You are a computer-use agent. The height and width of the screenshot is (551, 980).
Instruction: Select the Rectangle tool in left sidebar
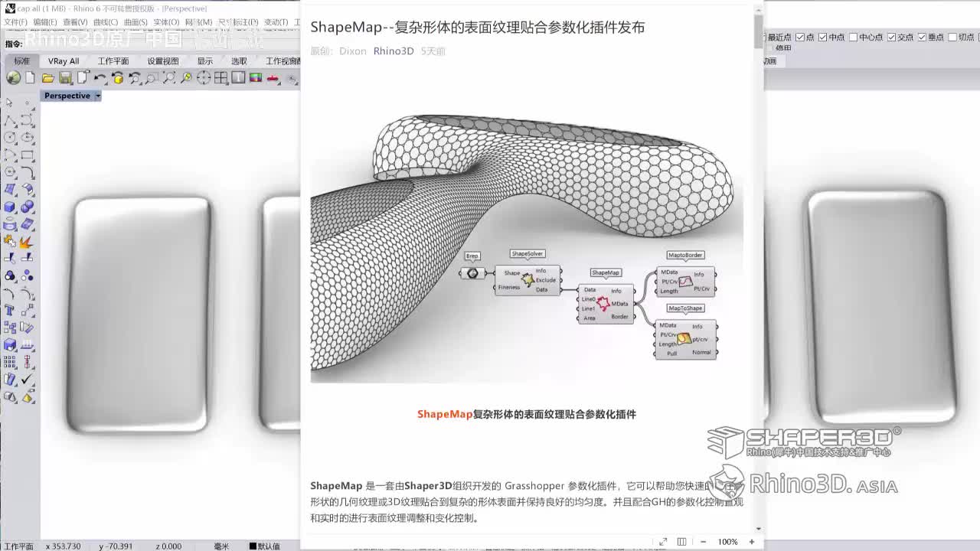(28, 155)
